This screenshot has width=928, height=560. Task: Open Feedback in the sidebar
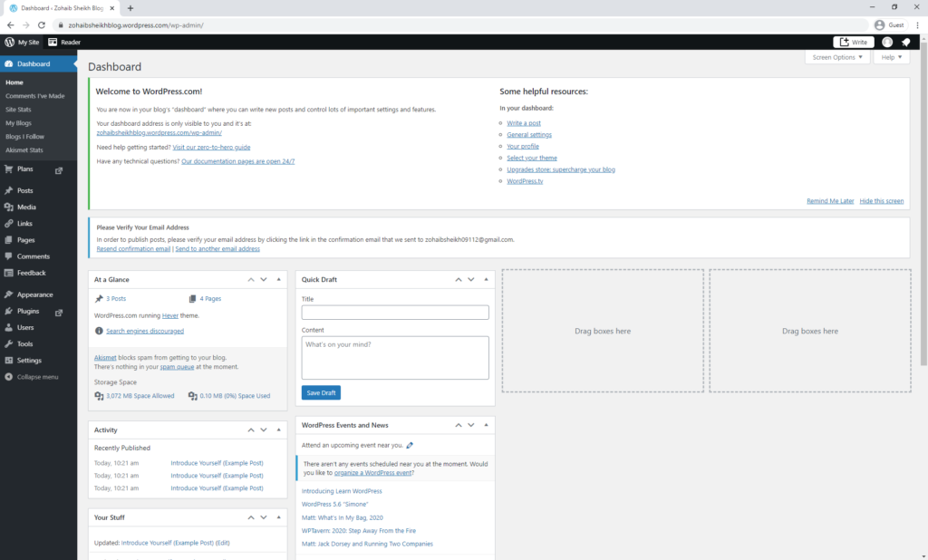tap(31, 273)
